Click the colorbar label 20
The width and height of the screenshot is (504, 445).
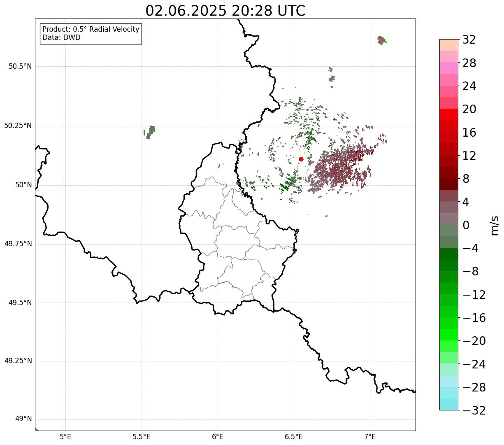(x=469, y=109)
